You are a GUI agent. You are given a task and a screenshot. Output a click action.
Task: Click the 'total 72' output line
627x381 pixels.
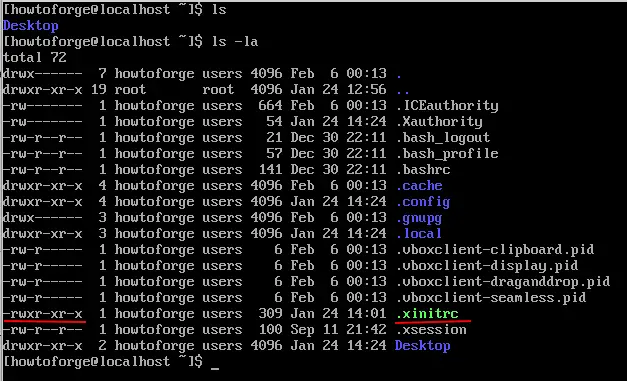point(35,58)
